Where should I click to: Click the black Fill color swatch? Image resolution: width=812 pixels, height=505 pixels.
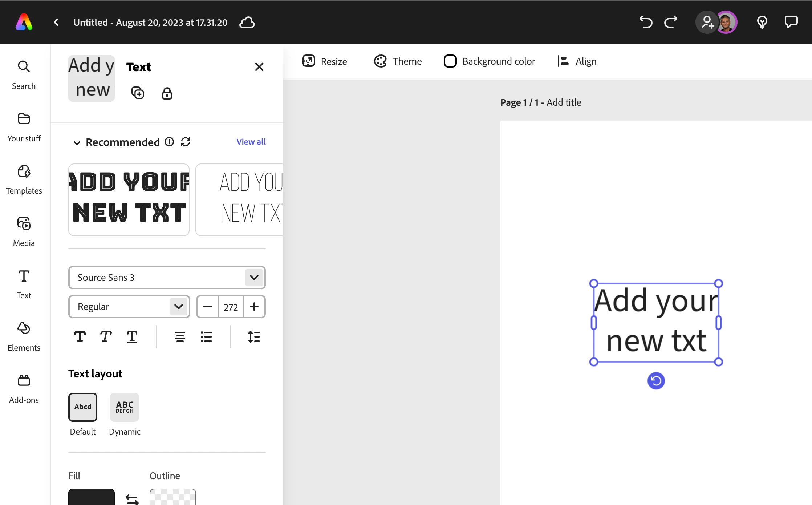(x=92, y=497)
